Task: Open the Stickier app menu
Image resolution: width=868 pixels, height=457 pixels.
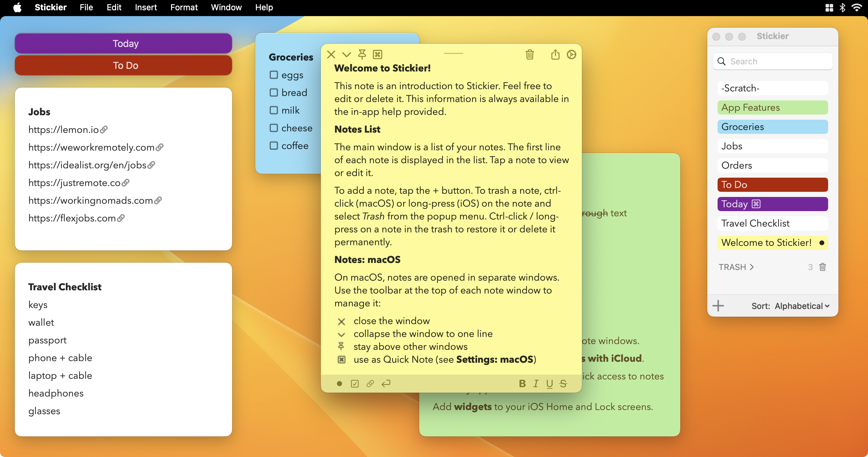Action: (x=50, y=7)
